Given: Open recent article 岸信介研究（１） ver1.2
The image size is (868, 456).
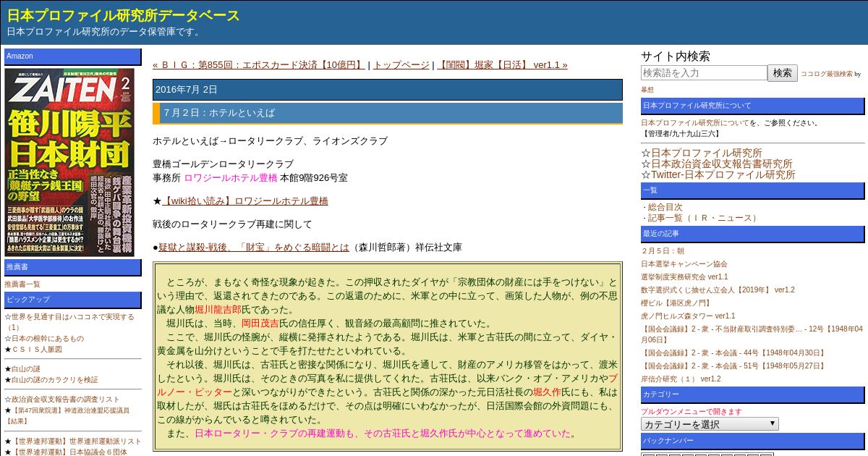Looking at the screenshot, I should 681,379.
